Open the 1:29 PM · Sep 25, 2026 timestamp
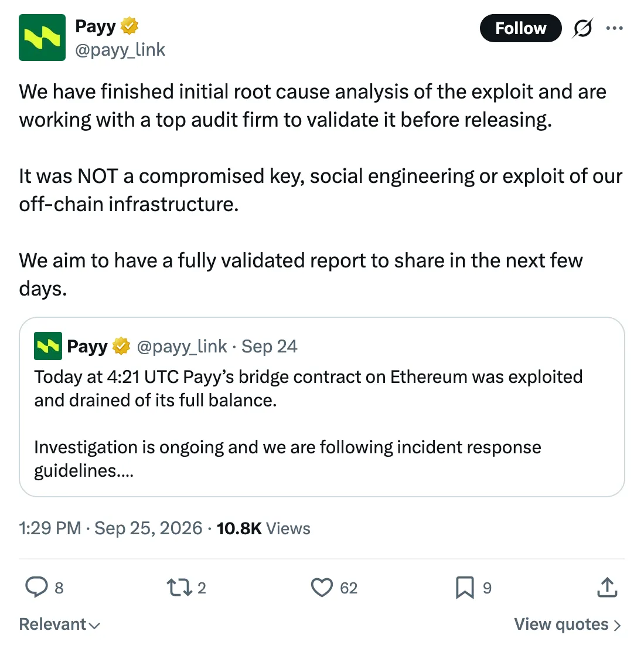644x648 pixels. [x=111, y=528]
